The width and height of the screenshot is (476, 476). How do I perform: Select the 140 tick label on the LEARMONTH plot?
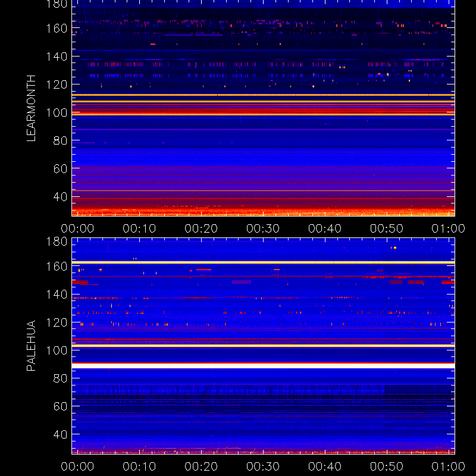point(57,57)
